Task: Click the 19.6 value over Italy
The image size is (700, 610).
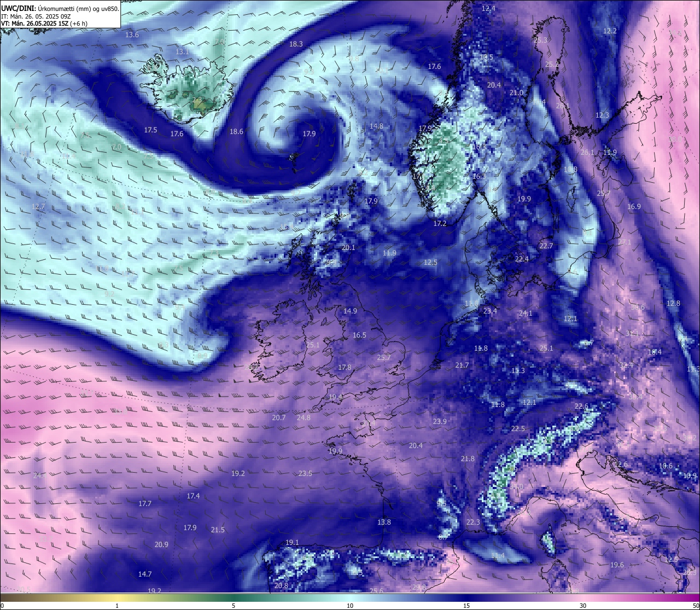Action: [x=617, y=565]
